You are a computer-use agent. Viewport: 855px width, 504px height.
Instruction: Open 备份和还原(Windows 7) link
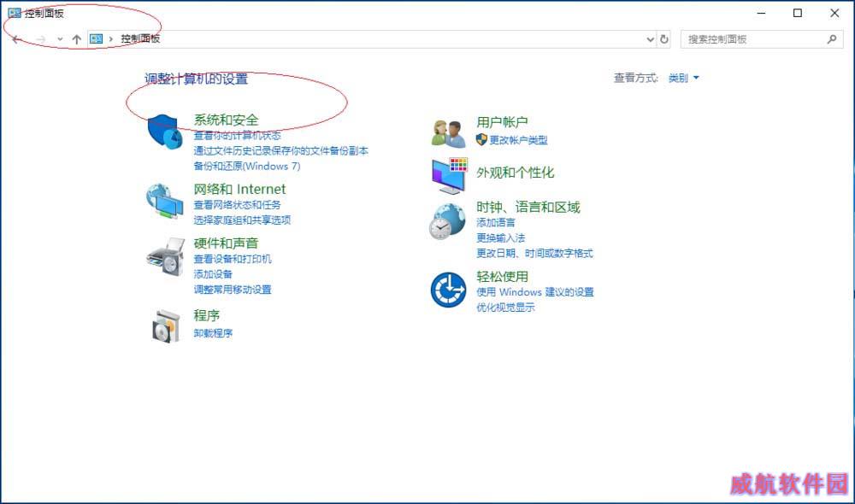(x=247, y=166)
